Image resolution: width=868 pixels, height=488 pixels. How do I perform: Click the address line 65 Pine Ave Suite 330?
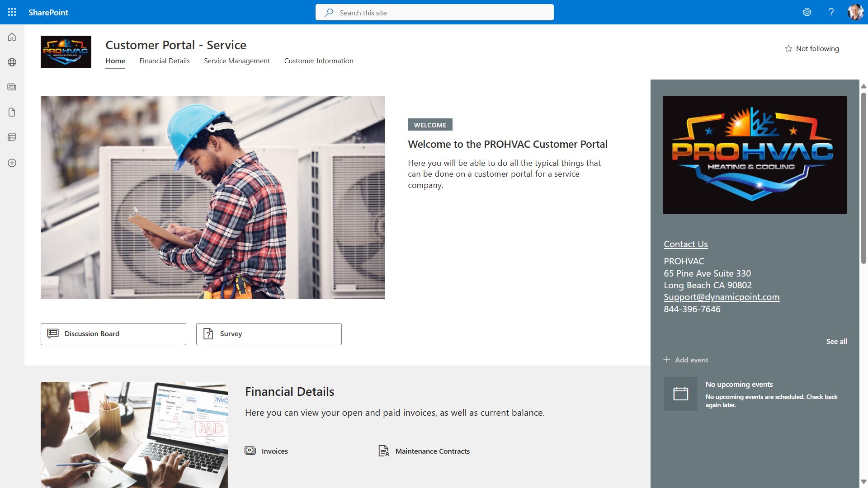pyautogui.click(x=708, y=273)
